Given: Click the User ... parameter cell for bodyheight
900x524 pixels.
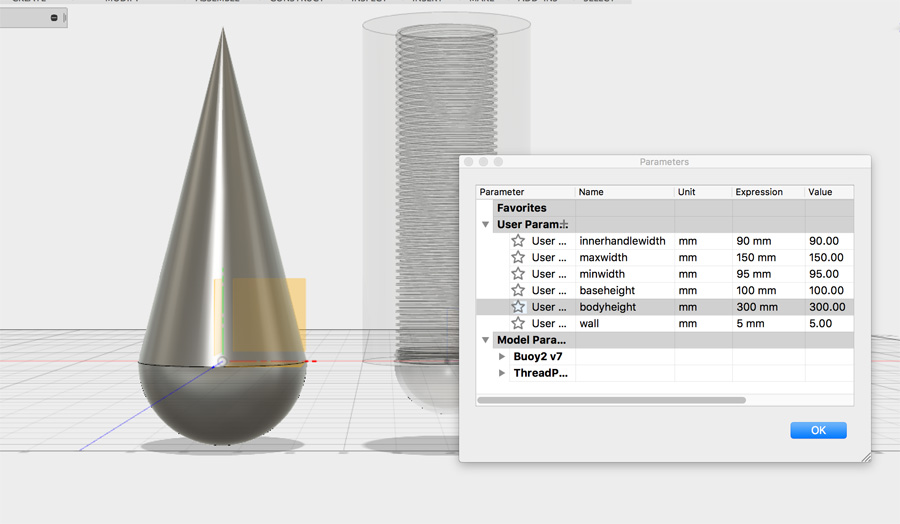Looking at the screenshot, I should tap(549, 307).
